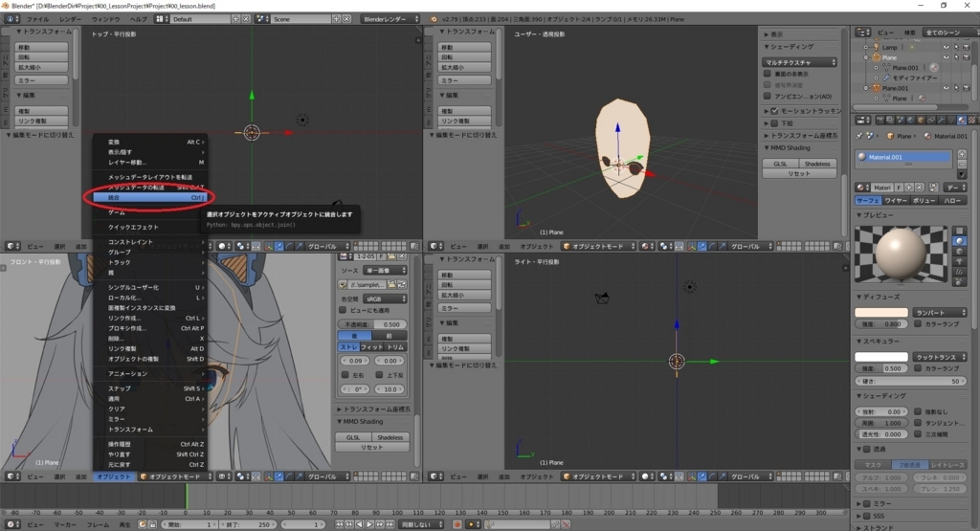Toggle 左右 flip checkbox
The width and height of the screenshot is (980, 531).
pos(345,375)
